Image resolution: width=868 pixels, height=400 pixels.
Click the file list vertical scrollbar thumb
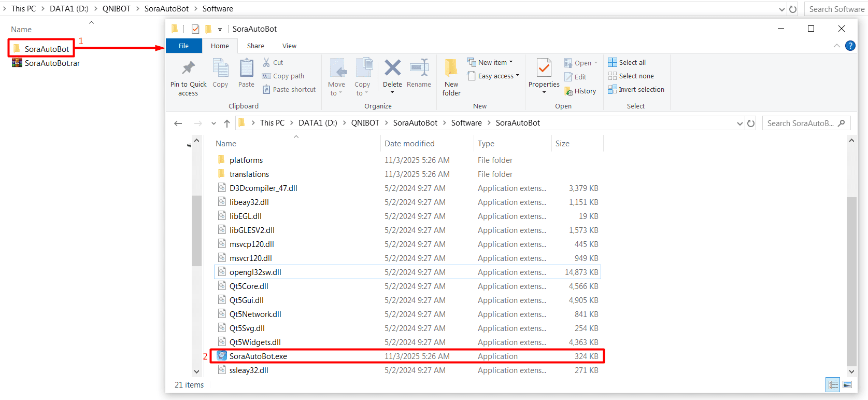pos(851,282)
